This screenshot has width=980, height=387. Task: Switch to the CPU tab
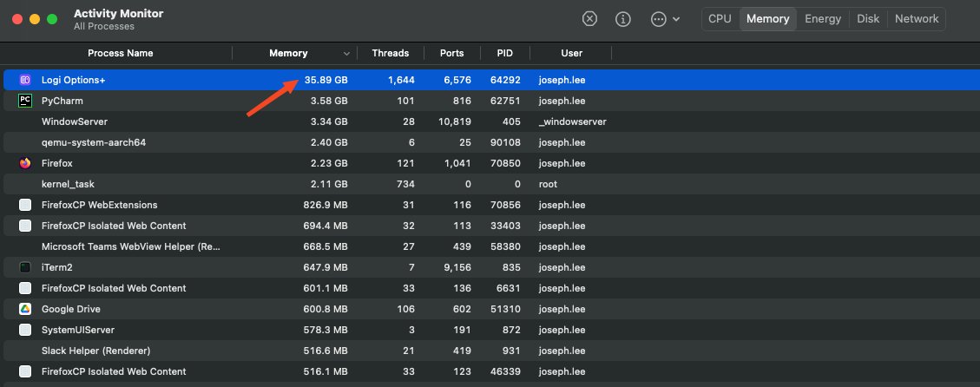click(x=720, y=19)
